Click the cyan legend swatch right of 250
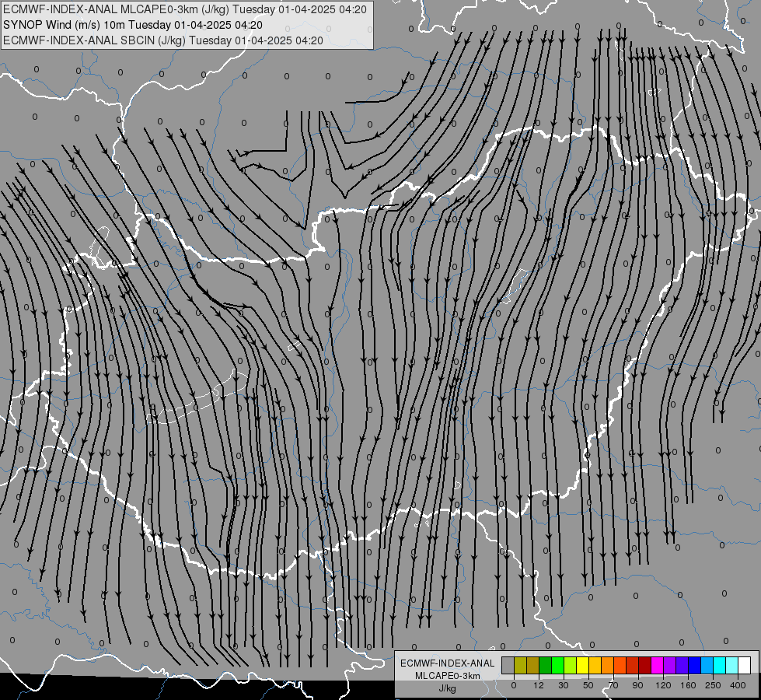The height and width of the screenshot is (700, 761). point(719,665)
